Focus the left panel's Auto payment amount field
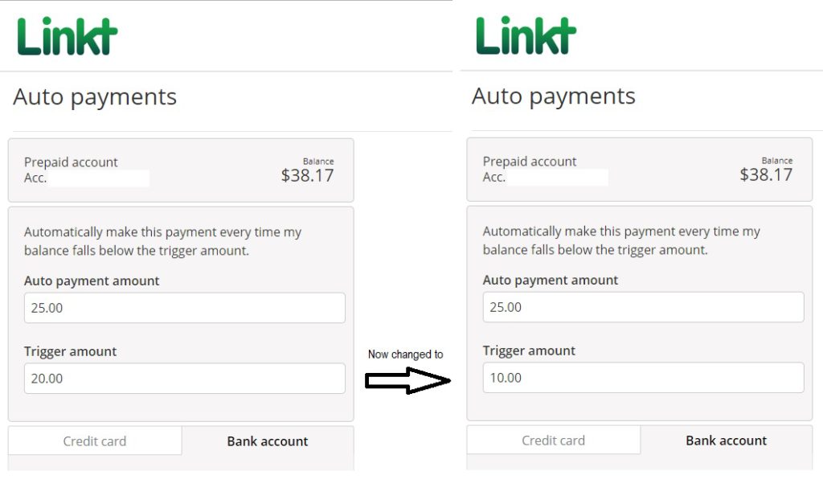Screen dimensions: 823x504 (185, 308)
